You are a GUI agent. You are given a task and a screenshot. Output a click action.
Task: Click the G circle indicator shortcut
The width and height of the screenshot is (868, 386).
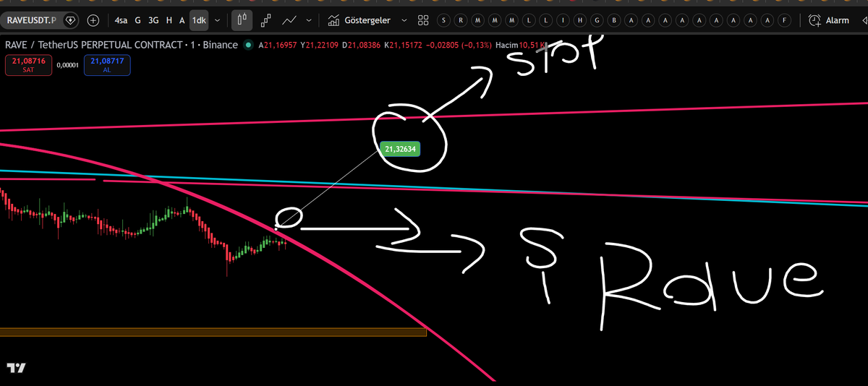[x=597, y=20]
